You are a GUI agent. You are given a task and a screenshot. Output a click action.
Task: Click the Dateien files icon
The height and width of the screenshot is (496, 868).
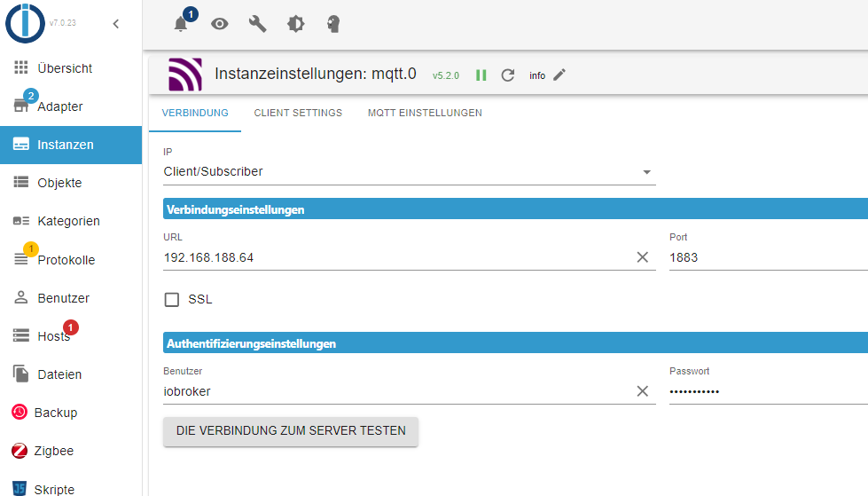coord(21,374)
